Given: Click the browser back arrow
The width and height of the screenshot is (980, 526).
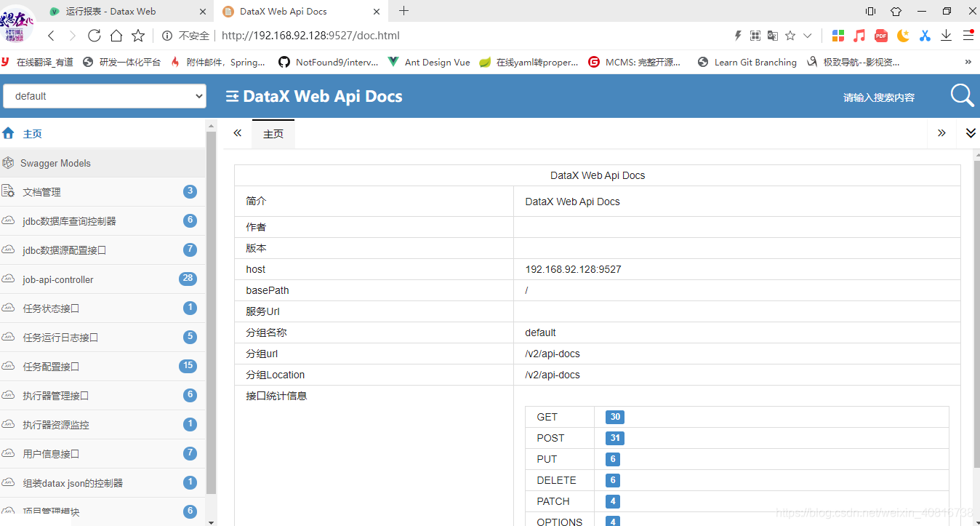Looking at the screenshot, I should (x=51, y=36).
